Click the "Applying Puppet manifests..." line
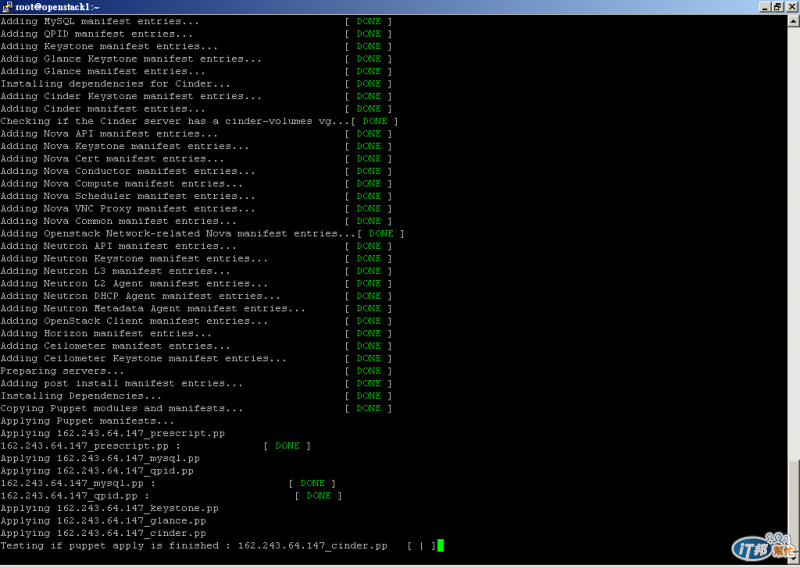The width and height of the screenshot is (800, 568). pos(87,421)
